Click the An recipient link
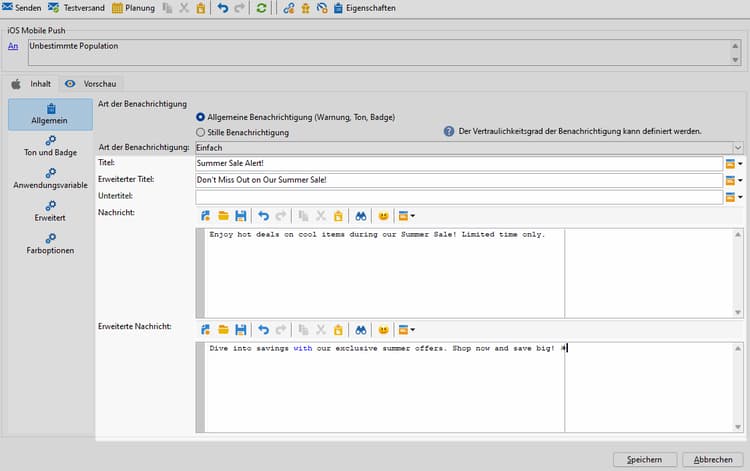The image size is (750, 471). point(13,46)
